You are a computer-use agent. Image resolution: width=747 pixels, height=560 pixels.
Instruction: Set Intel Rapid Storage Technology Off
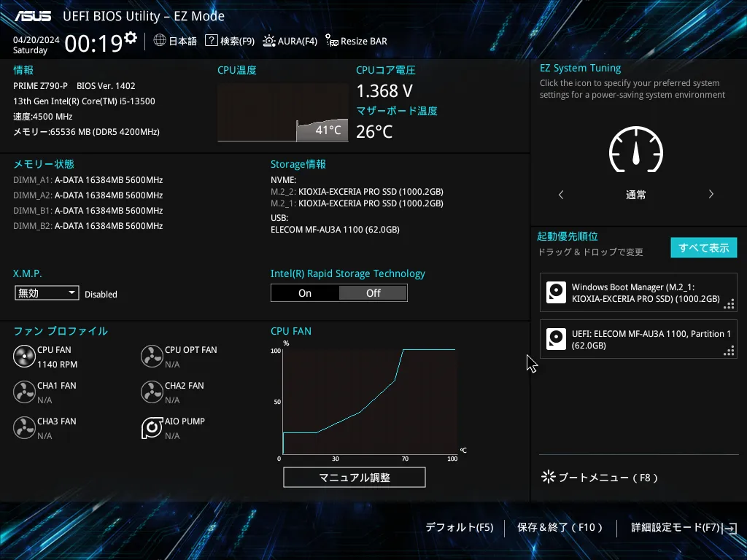[373, 293]
